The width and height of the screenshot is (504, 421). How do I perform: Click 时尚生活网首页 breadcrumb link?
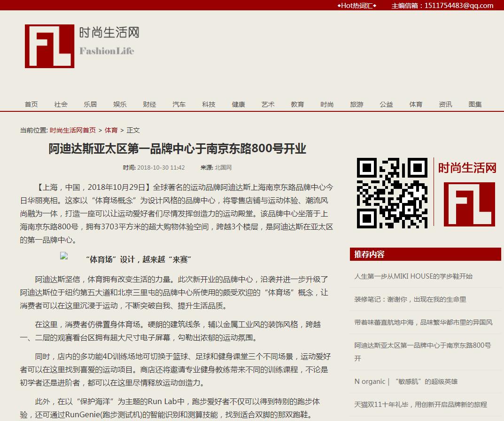click(x=73, y=130)
